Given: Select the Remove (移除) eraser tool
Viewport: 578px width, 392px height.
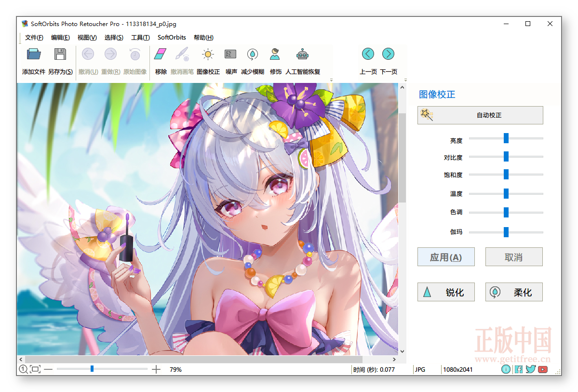Looking at the screenshot, I should point(161,54).
